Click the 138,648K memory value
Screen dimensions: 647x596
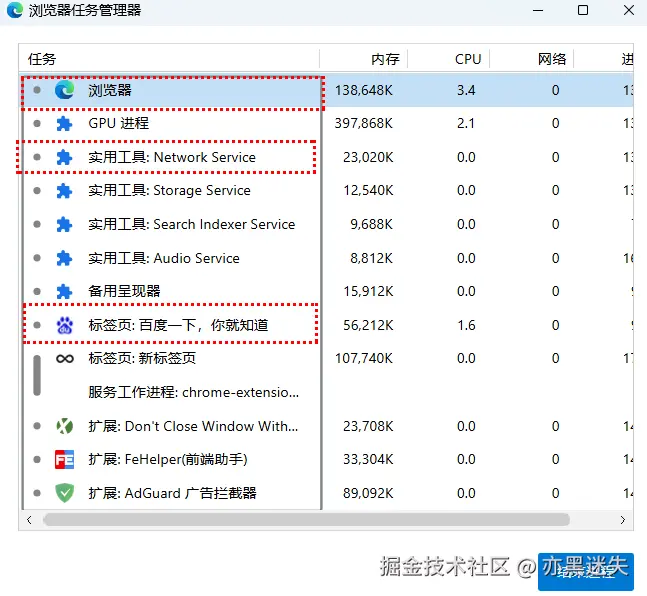point(364,90)
